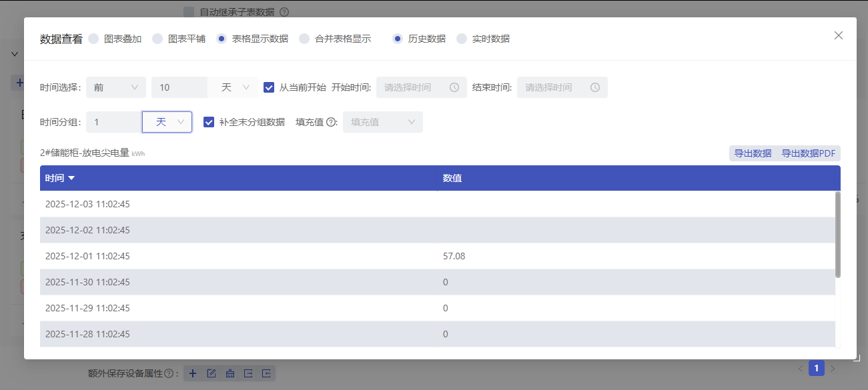Click the clean brush icon in attribute toolbar

pyautogui.click(x=230, y=373)
